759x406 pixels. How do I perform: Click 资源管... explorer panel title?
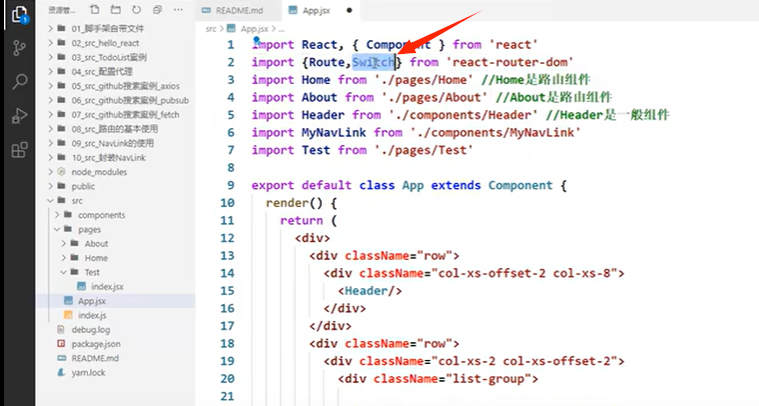pos(62,10)
